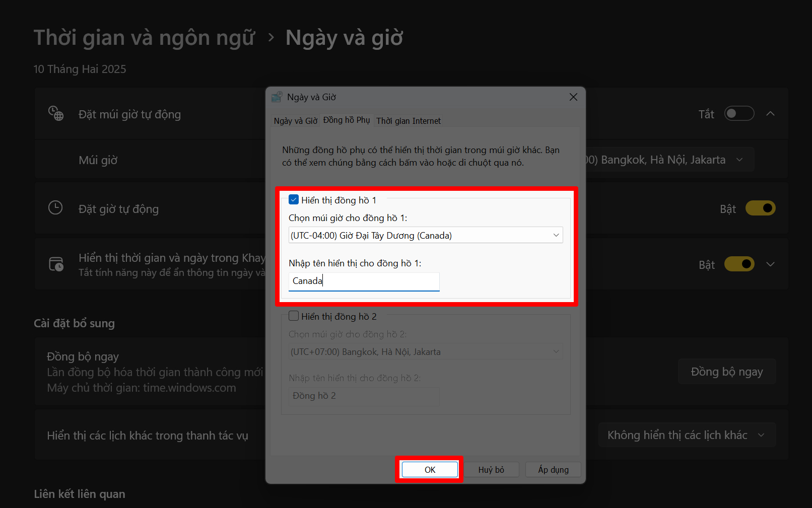
Task: Go to Thời gian và ngôn ngữ breadcrumb
Action: (145, 38)
